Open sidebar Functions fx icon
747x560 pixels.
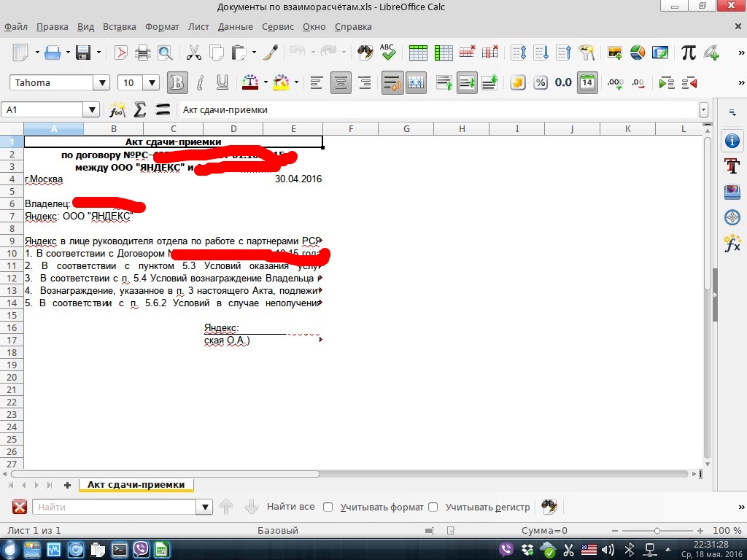tap(732, 244)
